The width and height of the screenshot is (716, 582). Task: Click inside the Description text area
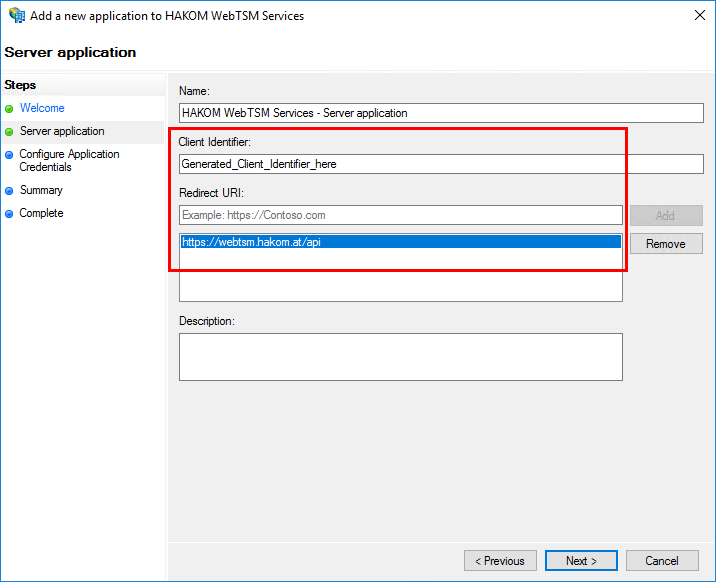click(x=400, y=356)
